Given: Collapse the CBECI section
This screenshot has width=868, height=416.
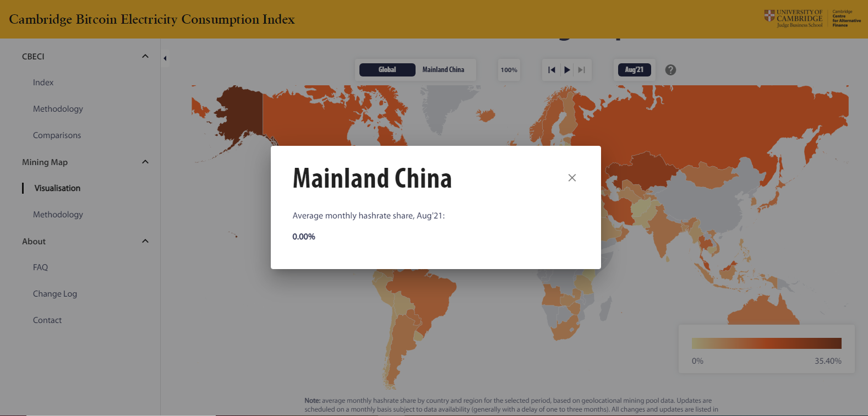Looking at the screenshot, I should pos(145,56).
